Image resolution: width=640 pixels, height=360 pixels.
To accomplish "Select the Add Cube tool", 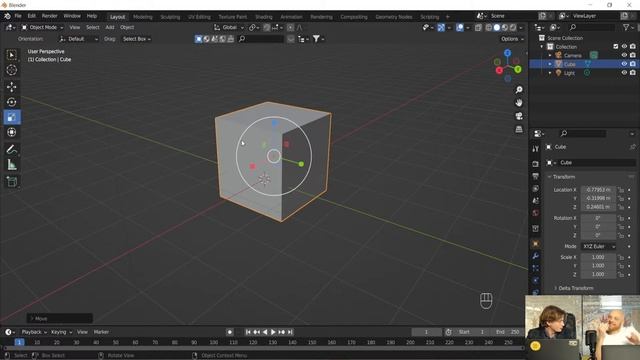I will (x=12, y=182).
